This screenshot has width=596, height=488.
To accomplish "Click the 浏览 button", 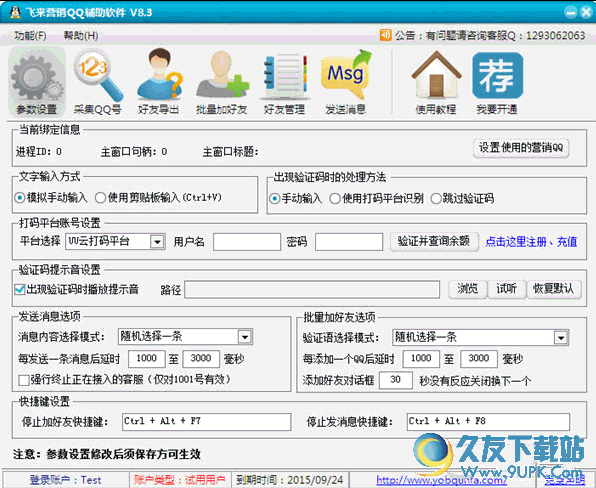I will [468, 289].
